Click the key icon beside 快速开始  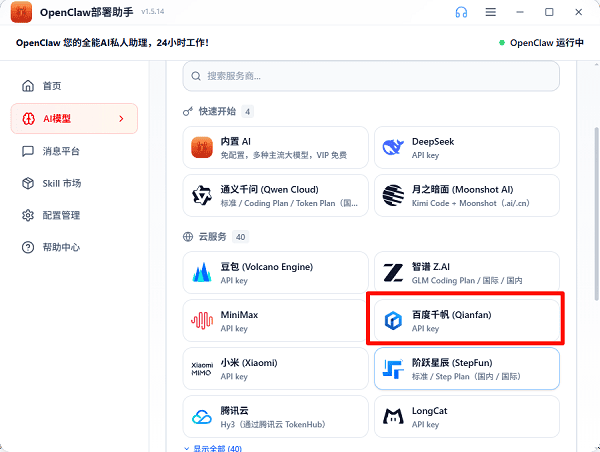coord(188,112)
